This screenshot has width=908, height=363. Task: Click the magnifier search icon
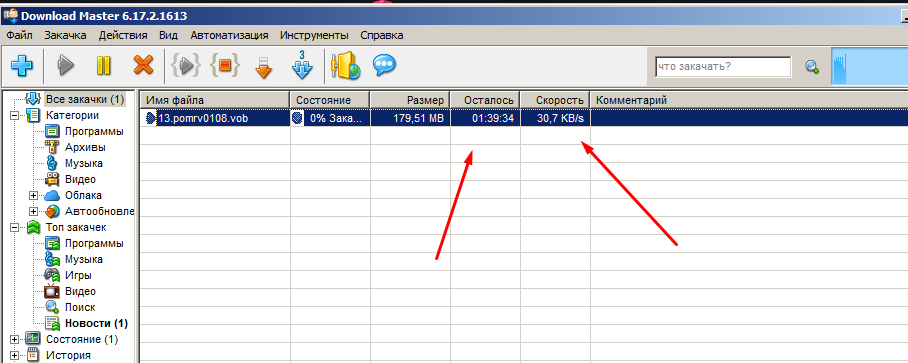click(x=812, y=67)
